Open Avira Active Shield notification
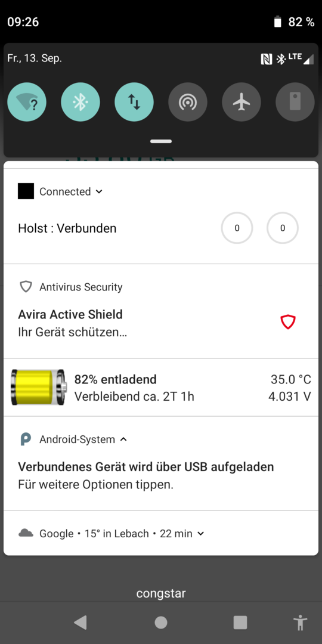Image resolution: width=322 pixels, height=644 pixels. [x=161, y=311]
